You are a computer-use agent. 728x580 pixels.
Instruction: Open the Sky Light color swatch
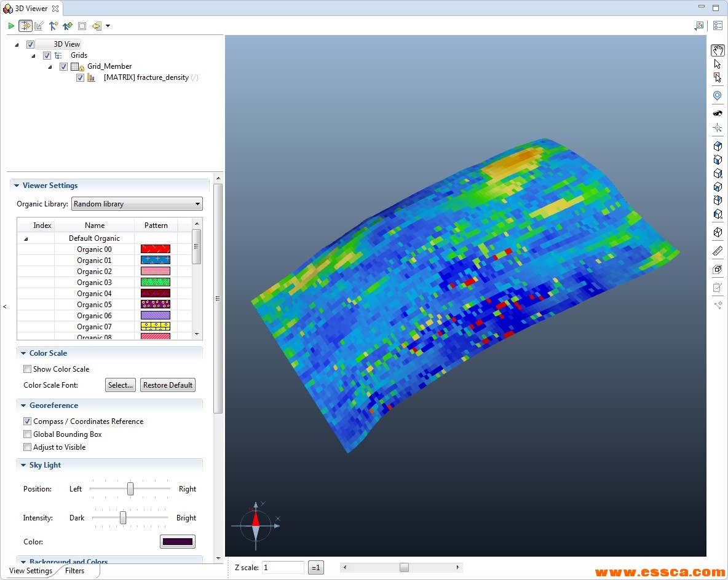(x=177, y=542)
